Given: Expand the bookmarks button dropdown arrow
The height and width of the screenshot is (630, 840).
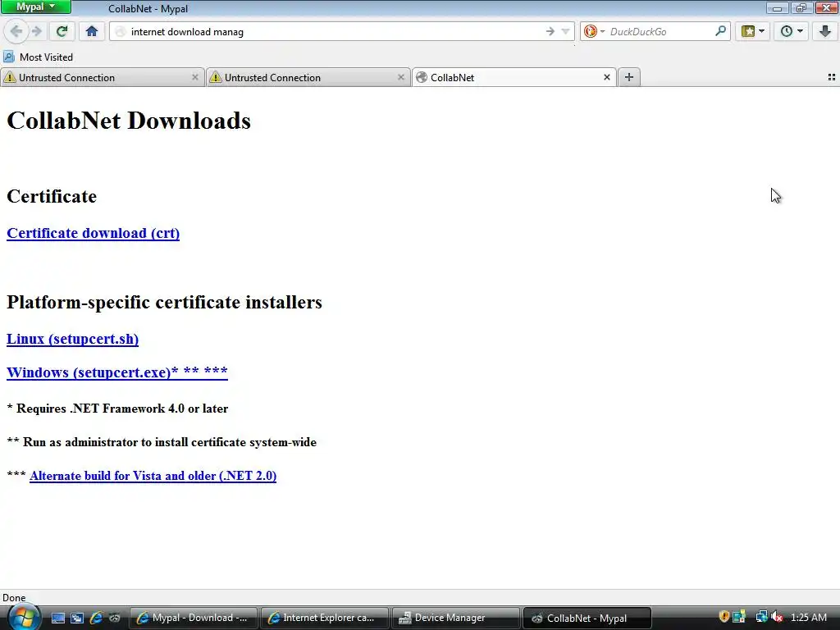Looking at the screenshot, I should click(762, 32).
